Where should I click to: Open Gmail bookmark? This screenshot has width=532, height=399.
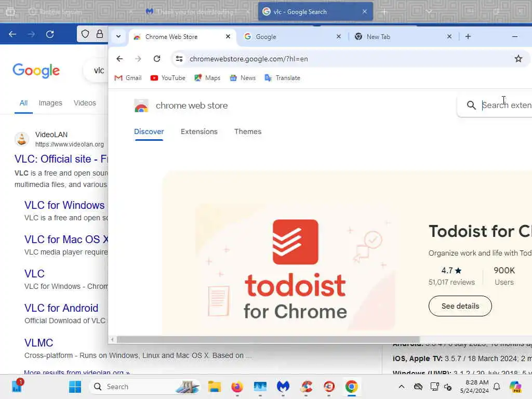coord(128,78)
